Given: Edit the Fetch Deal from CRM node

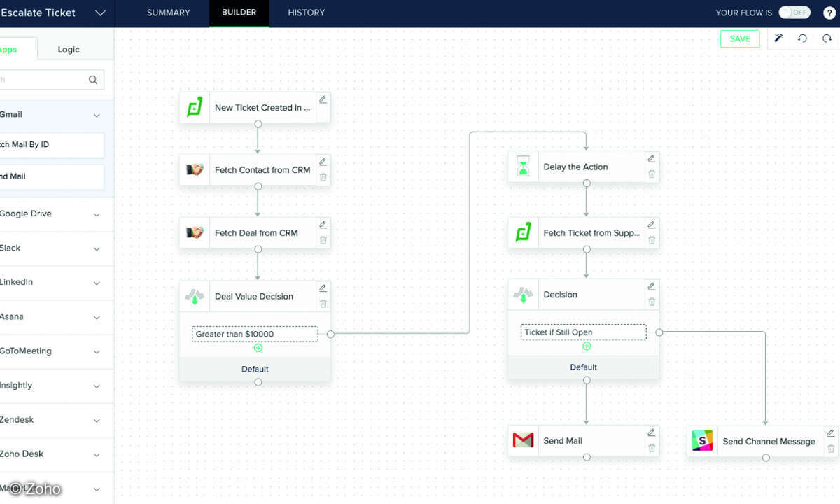Looking at the screenshot, I should pos(323,224).
